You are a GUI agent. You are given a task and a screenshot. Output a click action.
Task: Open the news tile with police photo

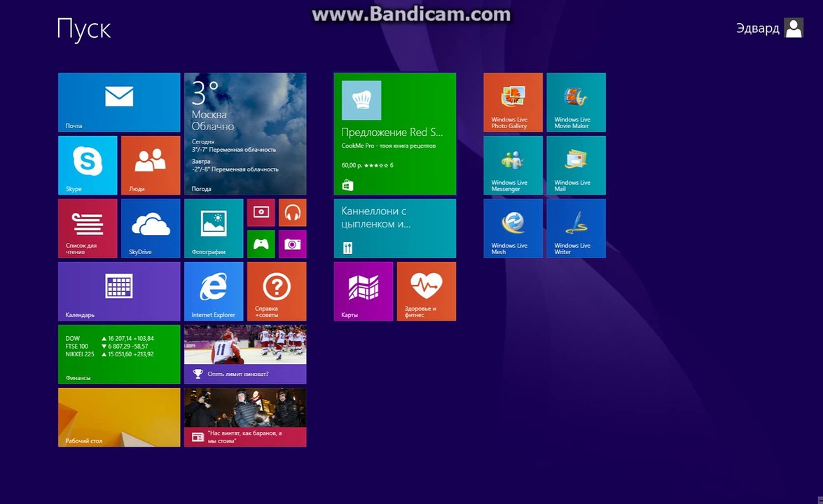click(x=245, y=417)
